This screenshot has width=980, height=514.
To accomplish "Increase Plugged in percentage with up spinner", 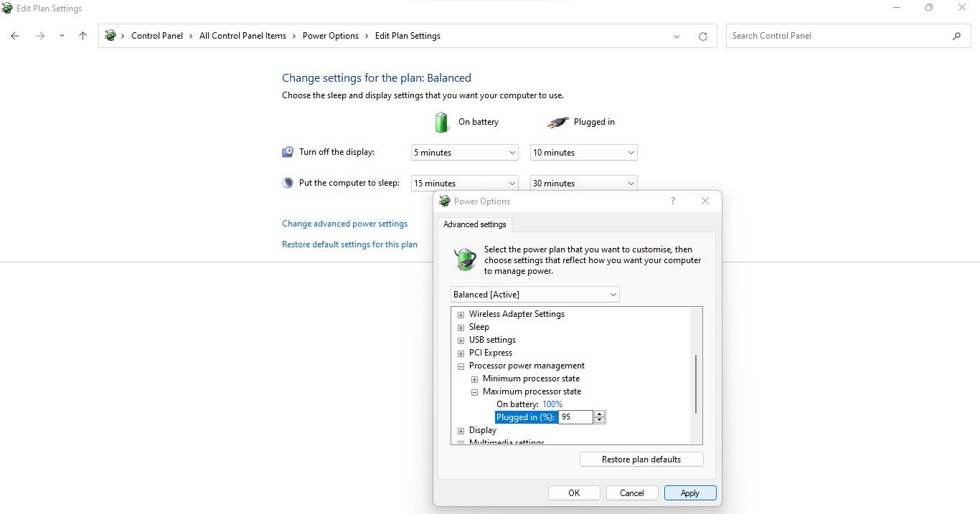I will click(600, 414).
